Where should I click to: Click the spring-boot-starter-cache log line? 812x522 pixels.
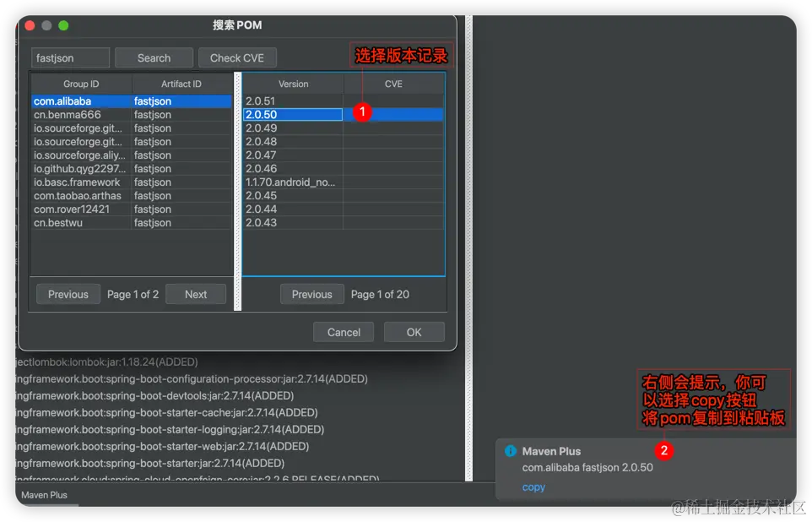[167, 413]
